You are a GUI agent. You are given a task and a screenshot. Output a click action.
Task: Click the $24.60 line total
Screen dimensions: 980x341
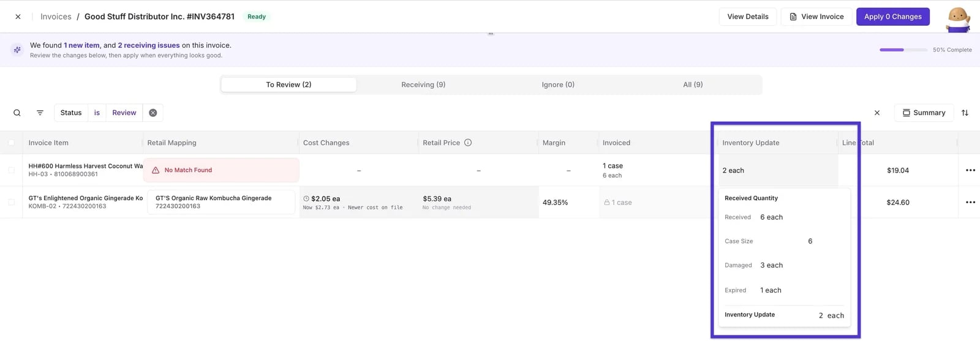click(897, 202)
